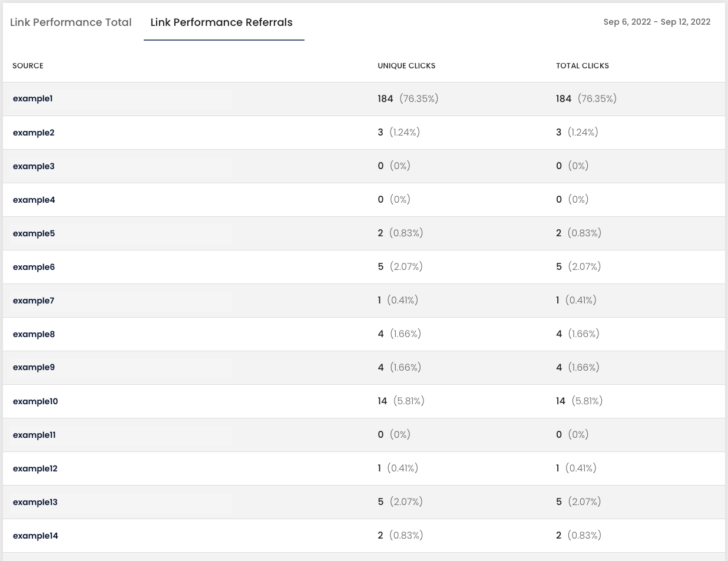Click the example12 source name
The height and width of the screenshot is (561, 728).
click(35, 468)
